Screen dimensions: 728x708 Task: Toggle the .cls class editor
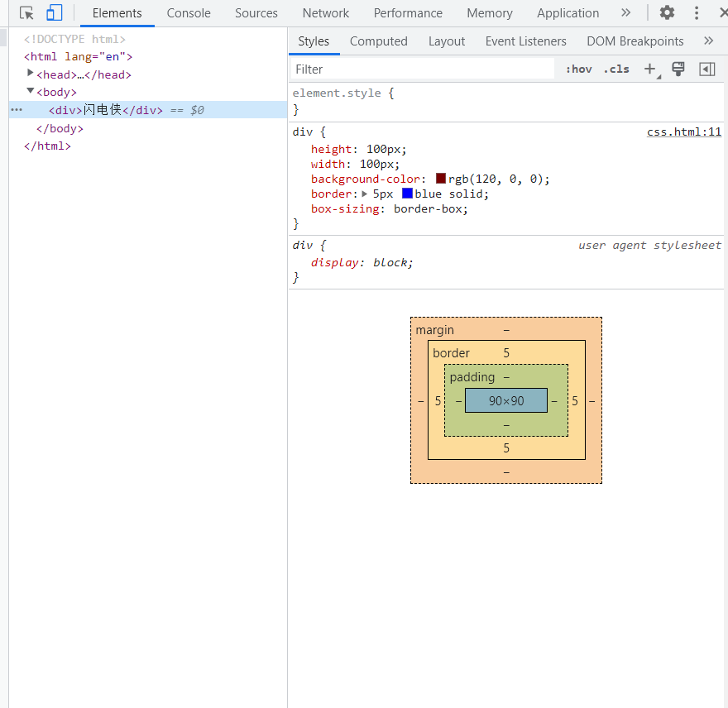coord(616,69)
